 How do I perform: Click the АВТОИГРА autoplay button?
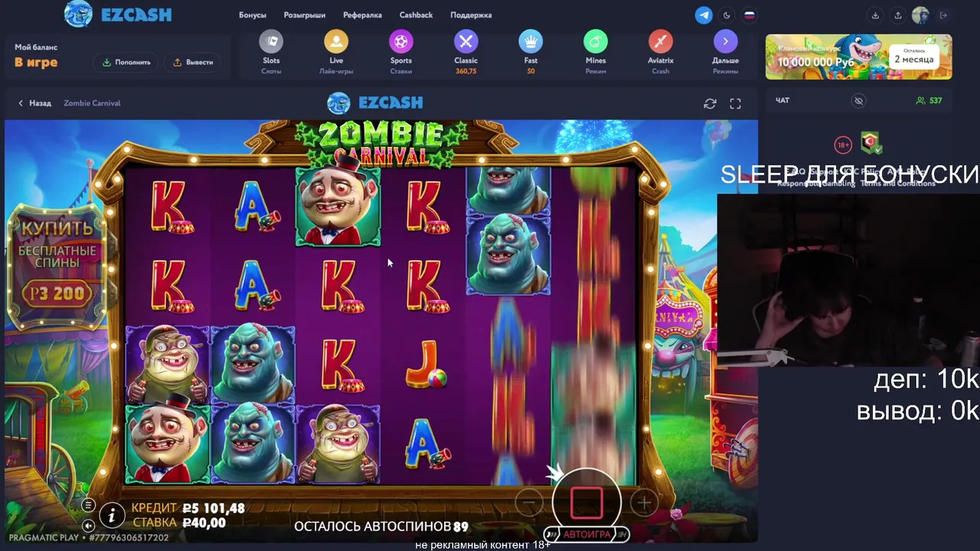pyautogui.click(x=587, y=534)
